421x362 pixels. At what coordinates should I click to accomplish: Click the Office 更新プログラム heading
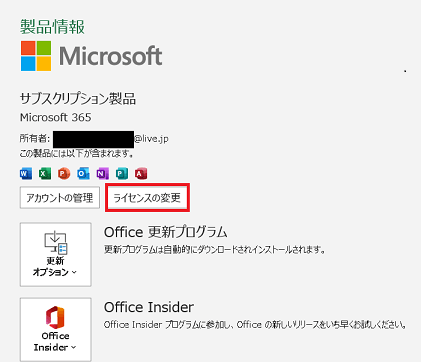click(x=166, y=232)
